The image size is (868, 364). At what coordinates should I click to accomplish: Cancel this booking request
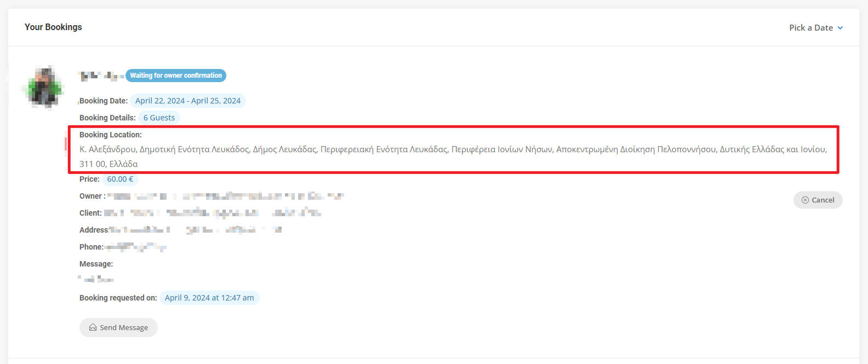[818, 200]
